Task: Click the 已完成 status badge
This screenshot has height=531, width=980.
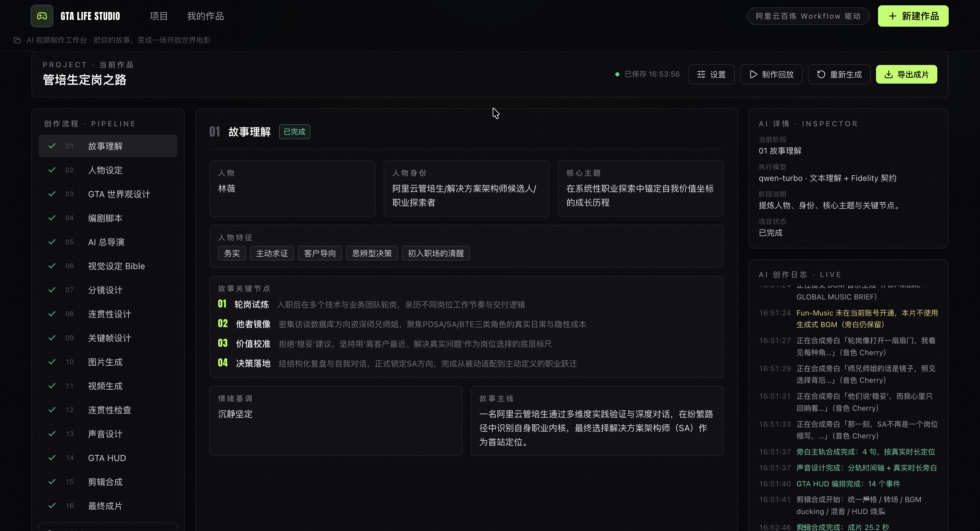Action: coord(294,132)
